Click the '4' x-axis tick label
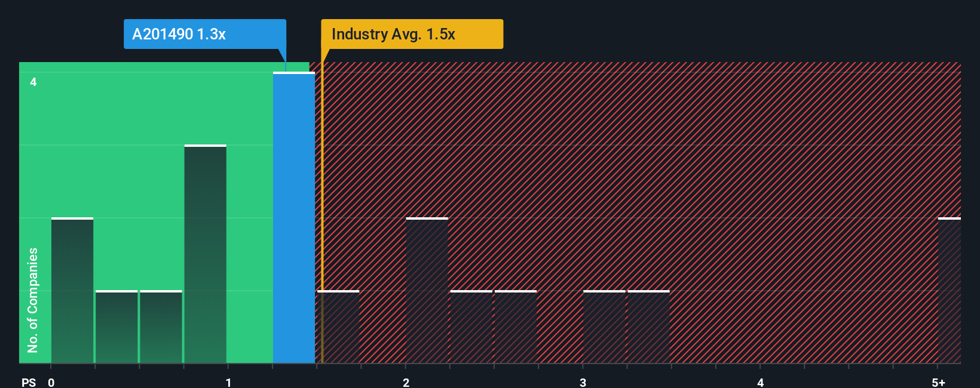The width and height of the screenshot is (980, 388). coord(760,383)
